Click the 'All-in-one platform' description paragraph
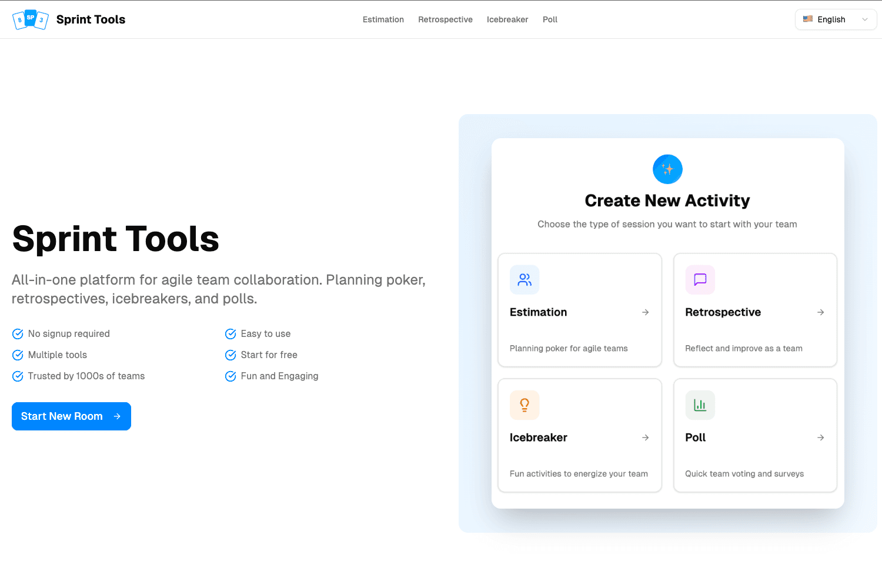 [219, 289]
